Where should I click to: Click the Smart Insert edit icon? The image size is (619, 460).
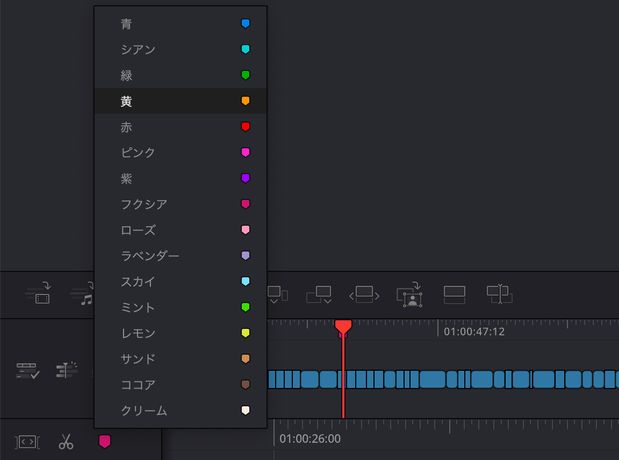pos(38,295)
